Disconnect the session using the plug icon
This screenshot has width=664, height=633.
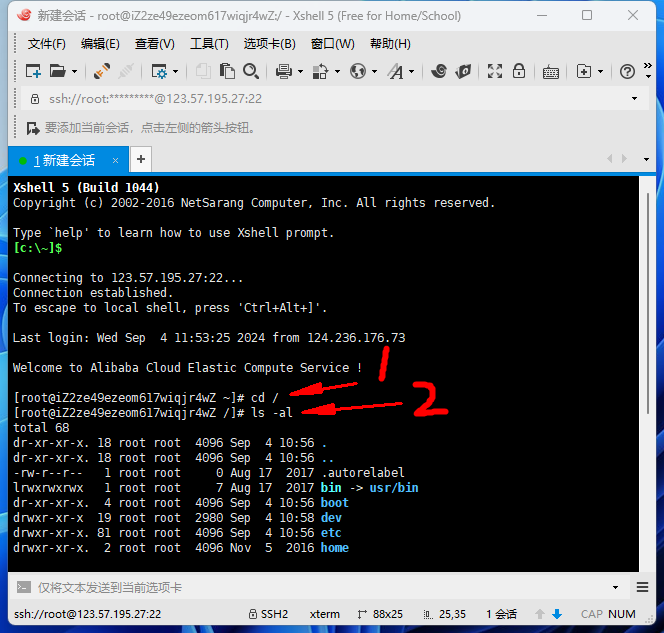pos(102,71)
